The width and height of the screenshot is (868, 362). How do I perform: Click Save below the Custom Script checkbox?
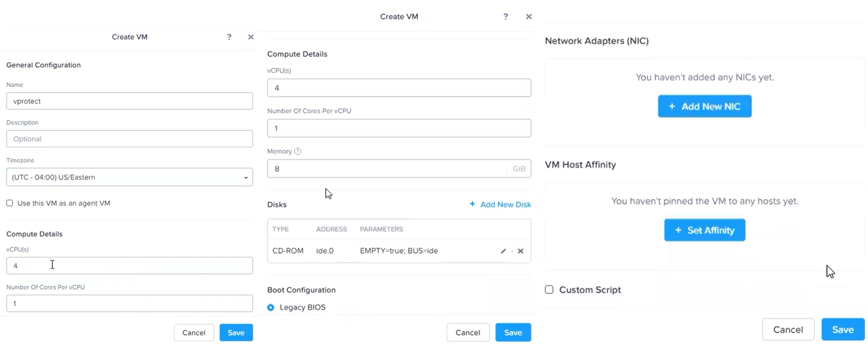pos(843,330)
